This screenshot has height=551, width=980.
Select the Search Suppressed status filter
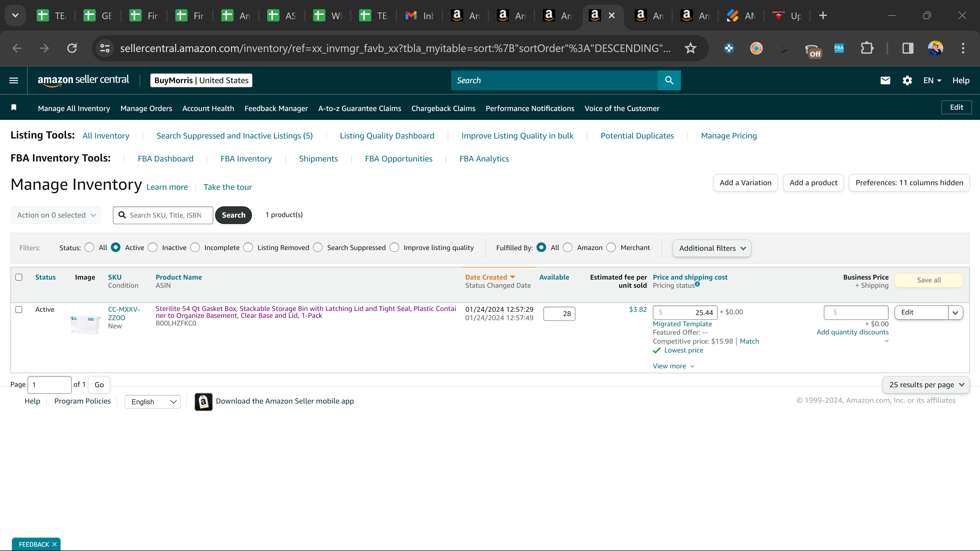(x=318, y=247)
